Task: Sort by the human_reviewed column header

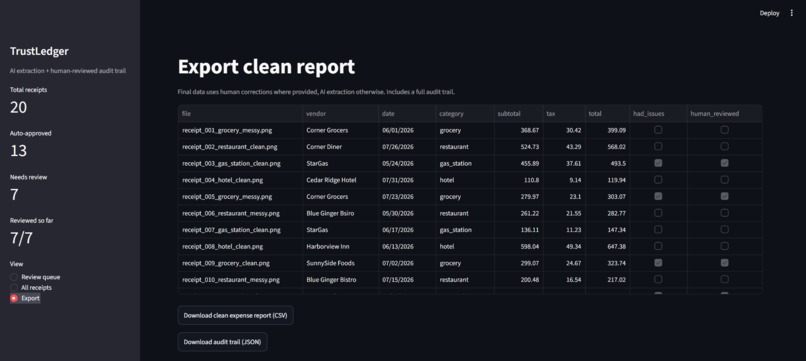Action: [x=724, y=114]
